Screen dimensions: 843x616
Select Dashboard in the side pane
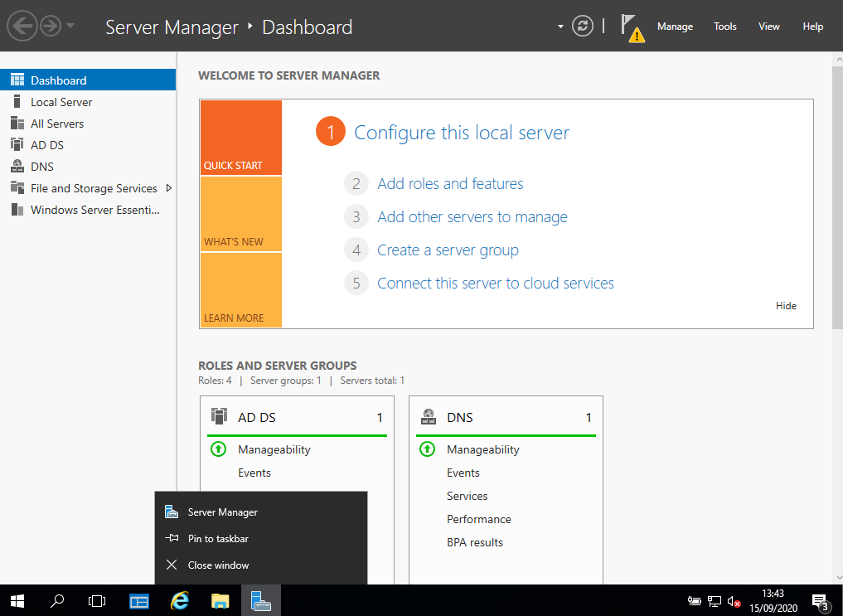88,80
